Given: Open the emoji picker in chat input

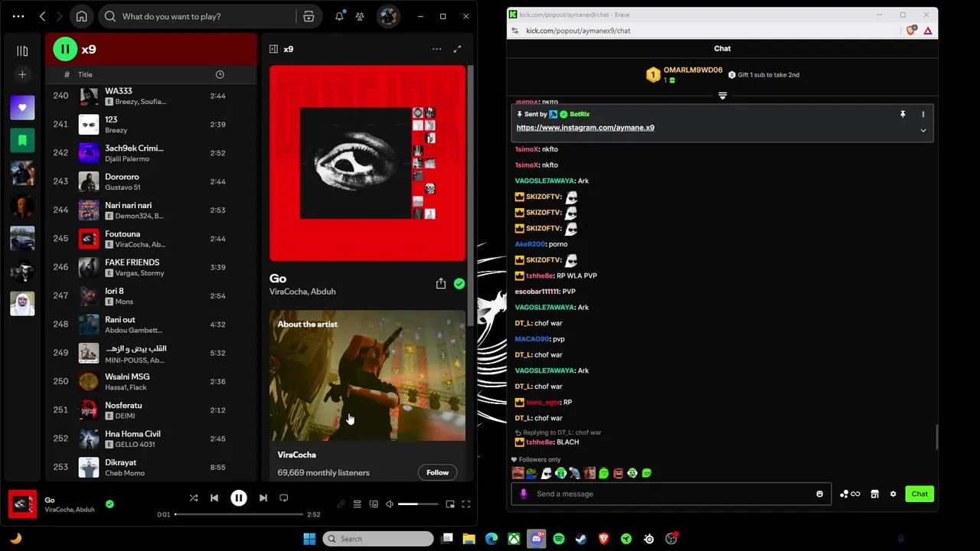Looking at the screenshot, I should pos(819,494).
